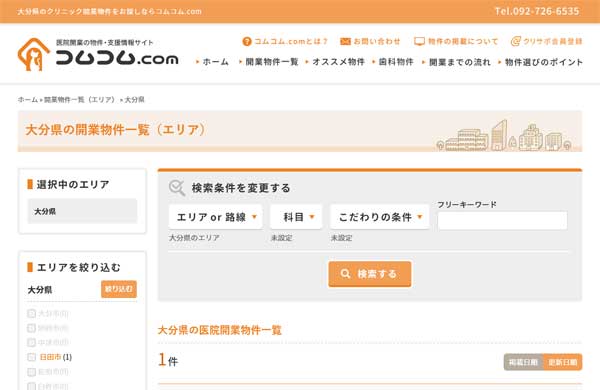
Task: Open the エリア or 路線 dropdown
Action: [215, 217]
